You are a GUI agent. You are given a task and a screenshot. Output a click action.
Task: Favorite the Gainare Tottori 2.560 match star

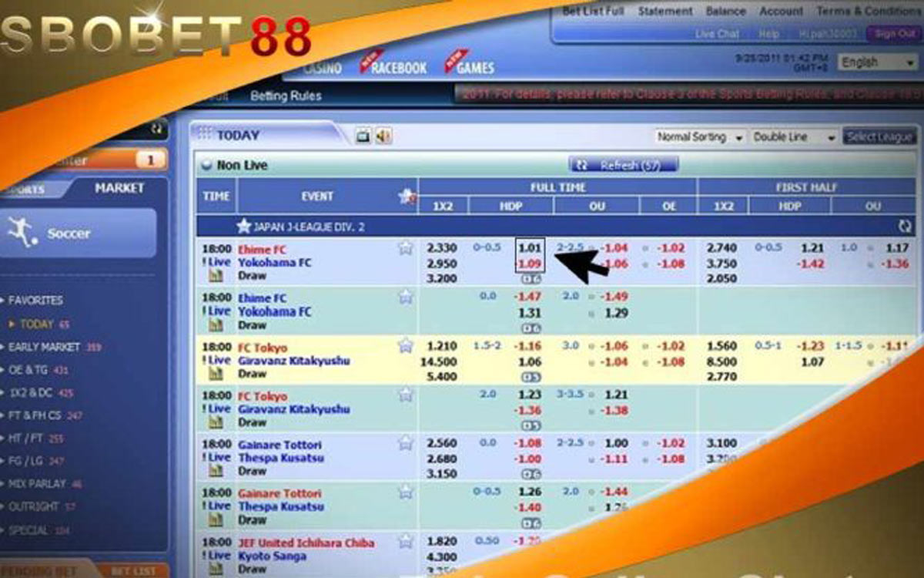(x=406, y=443)
